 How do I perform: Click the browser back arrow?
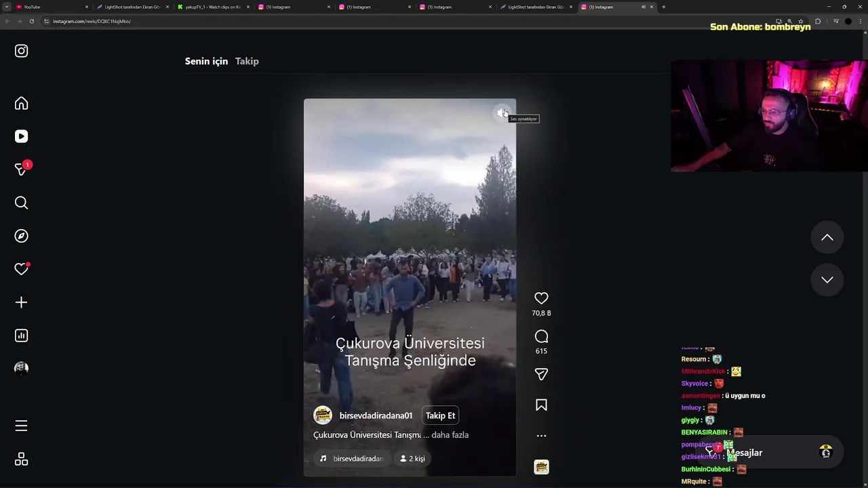point(7,21)
